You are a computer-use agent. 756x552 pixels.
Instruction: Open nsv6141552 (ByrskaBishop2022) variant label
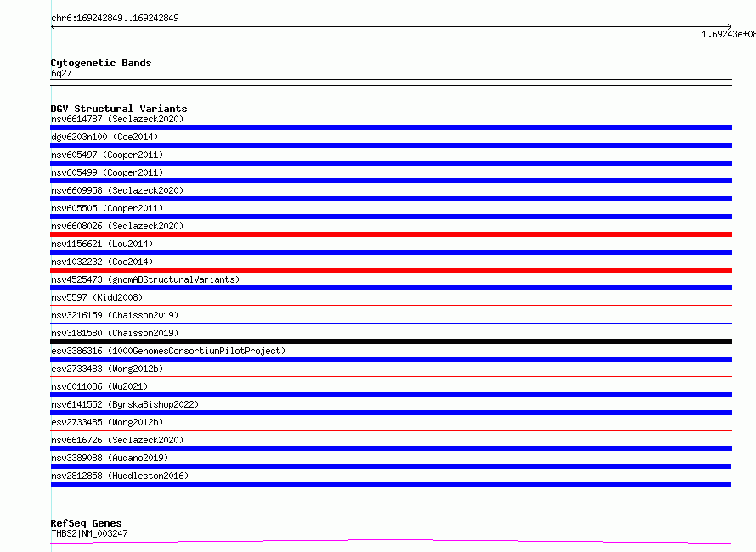click(125, 404)
